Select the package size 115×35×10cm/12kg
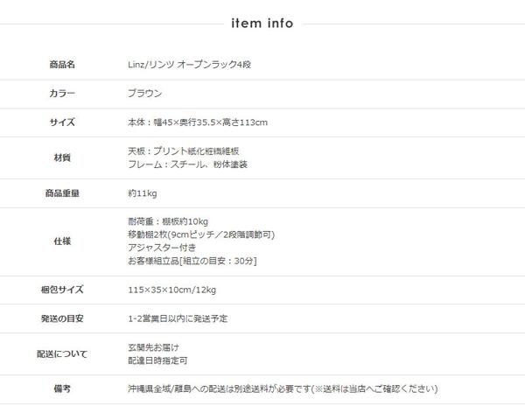Viewport: 525px width, 420px height. click(x=170, y=288)
